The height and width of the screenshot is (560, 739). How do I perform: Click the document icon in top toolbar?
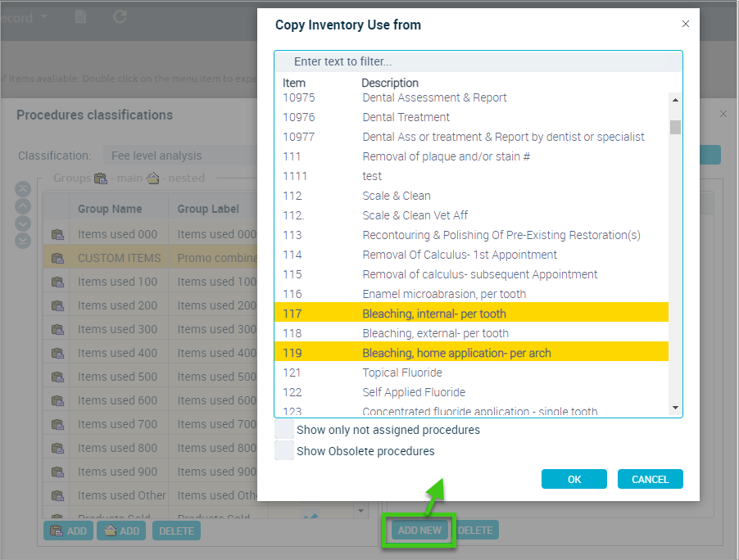click(80, 17)
